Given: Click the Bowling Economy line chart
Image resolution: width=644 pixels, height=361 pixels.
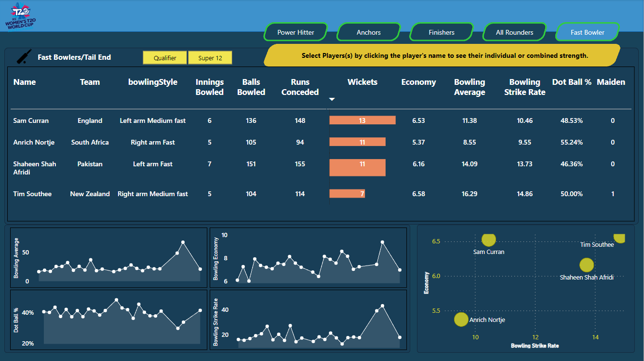Looking at the screenshot, I should (309, 258).
